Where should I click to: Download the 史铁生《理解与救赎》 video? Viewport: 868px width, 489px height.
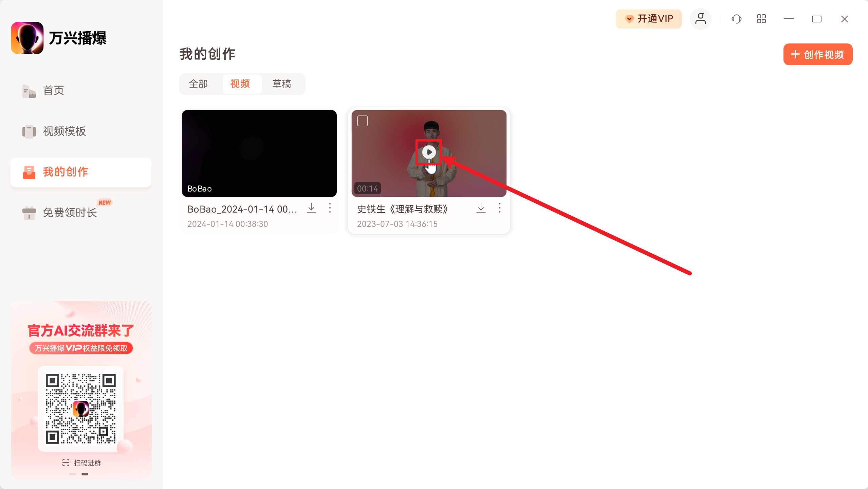tap(481, 208)
